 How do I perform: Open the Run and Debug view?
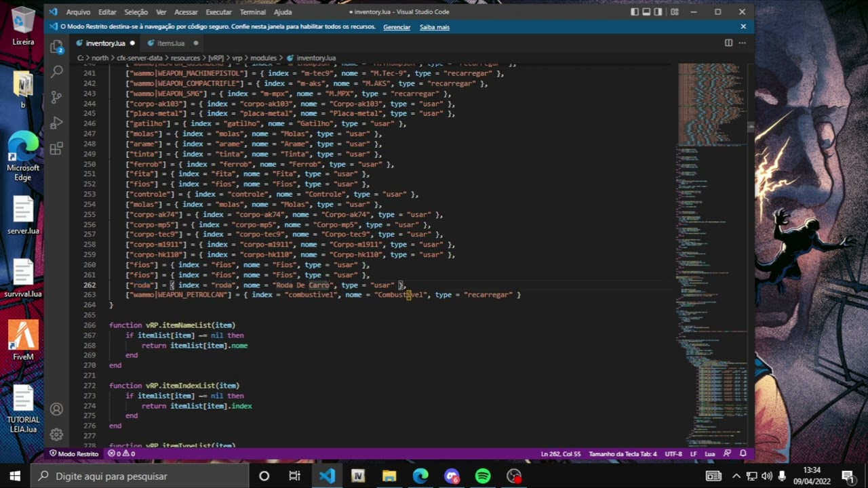(56, 123)
